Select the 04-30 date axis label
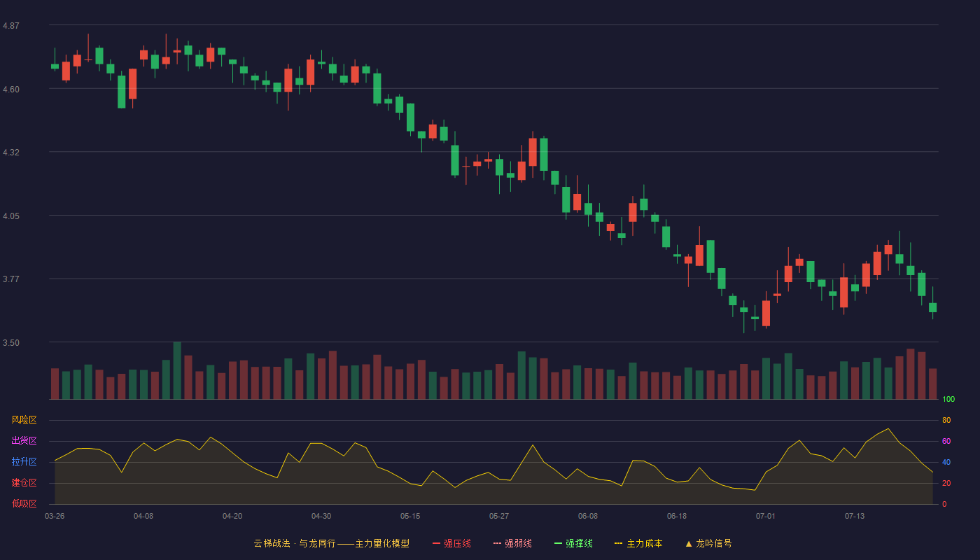980x560 pixels. tap(321, 516)
